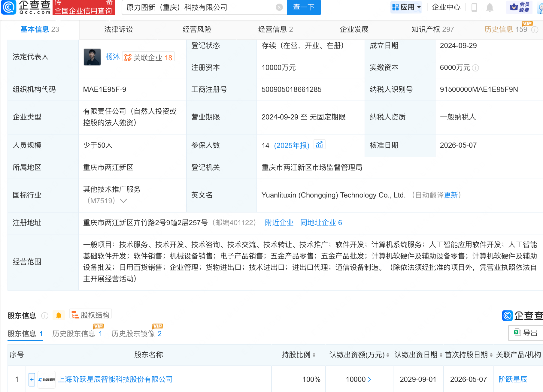
Task: Select the 重庆市两江新区市场监督管理局 text
Action: (x=312, y=167)
